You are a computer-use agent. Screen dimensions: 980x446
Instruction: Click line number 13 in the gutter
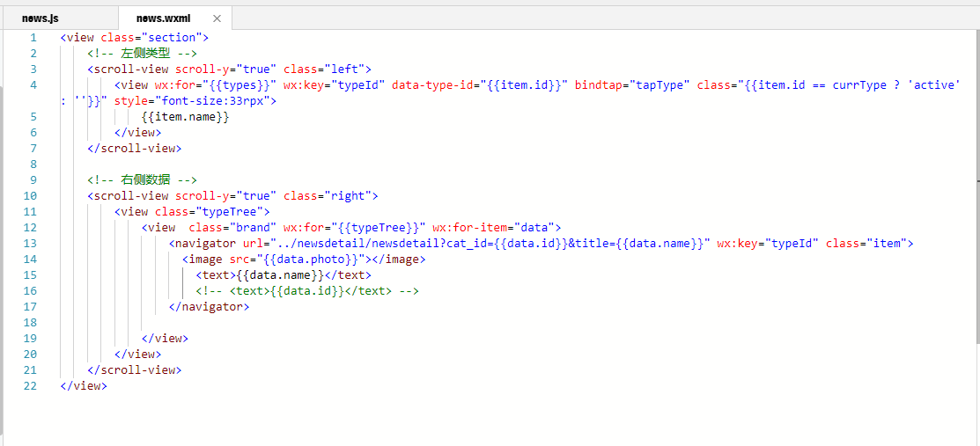(x=30, y=243)
